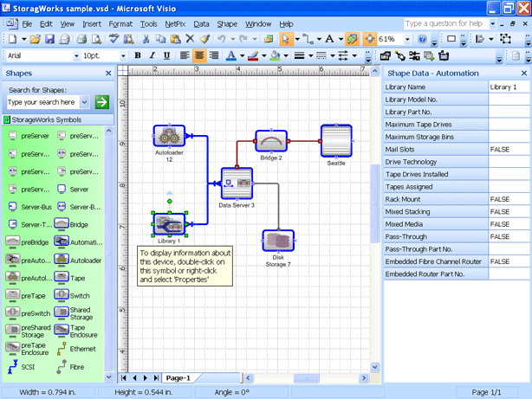Toggle Italic formatting
This screenshot has height=399, width=532.
click(x=152, y=55)
